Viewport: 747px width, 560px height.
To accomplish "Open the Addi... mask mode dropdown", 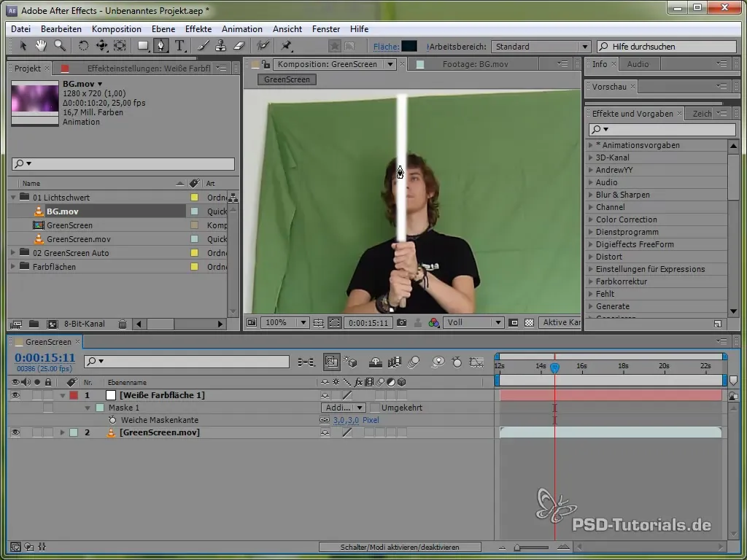I will tap(343, 408).
